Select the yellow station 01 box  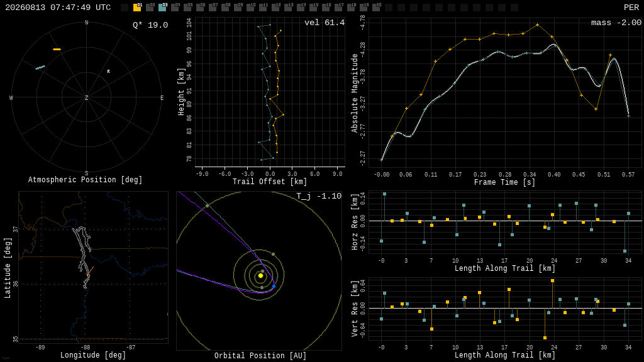[x=137, y=7]
